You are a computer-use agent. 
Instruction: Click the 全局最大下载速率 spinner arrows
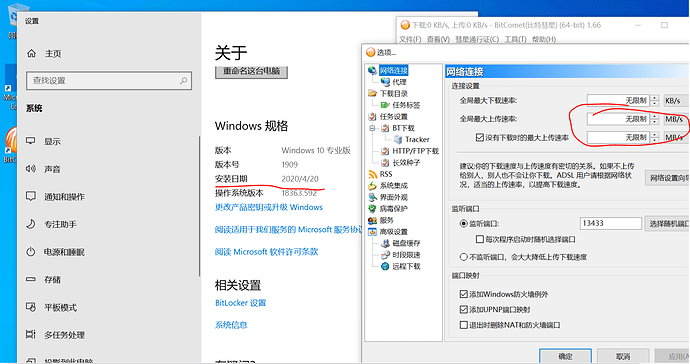655,101
